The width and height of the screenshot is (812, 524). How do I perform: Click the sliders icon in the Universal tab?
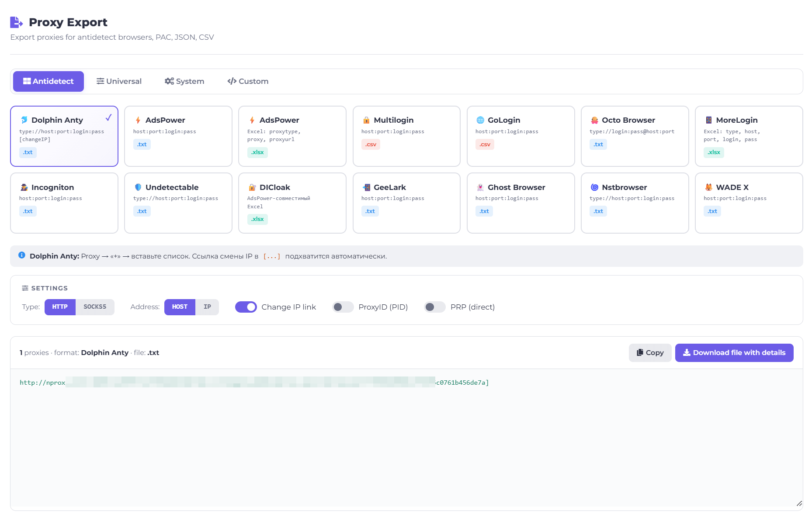tap(100, 81)
